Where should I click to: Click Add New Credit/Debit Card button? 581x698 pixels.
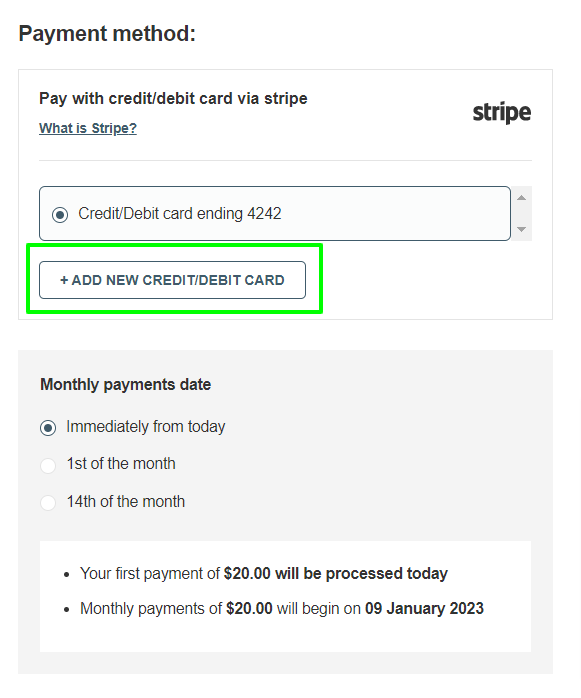pyautogui.click(x=172, y=280)
